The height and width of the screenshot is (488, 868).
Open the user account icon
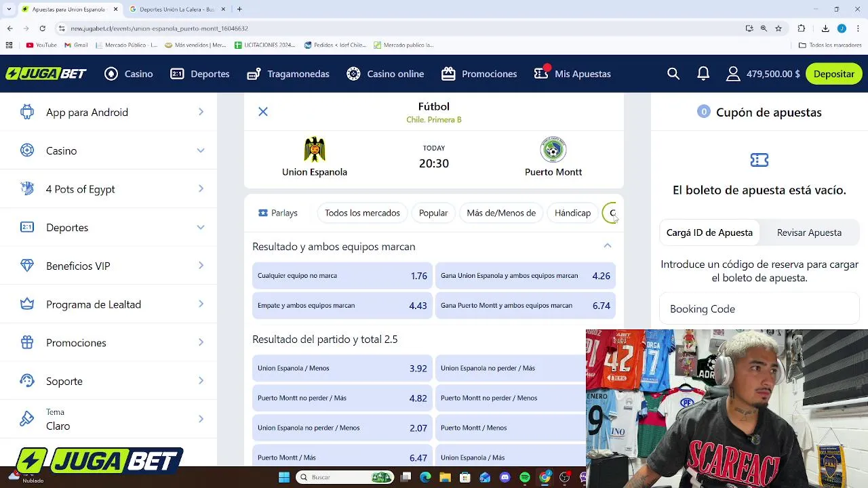[x=733, y=74]
